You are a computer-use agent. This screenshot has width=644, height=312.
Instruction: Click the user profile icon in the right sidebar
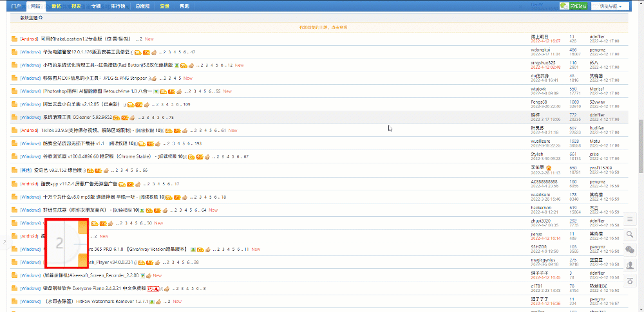coord(629,265)
